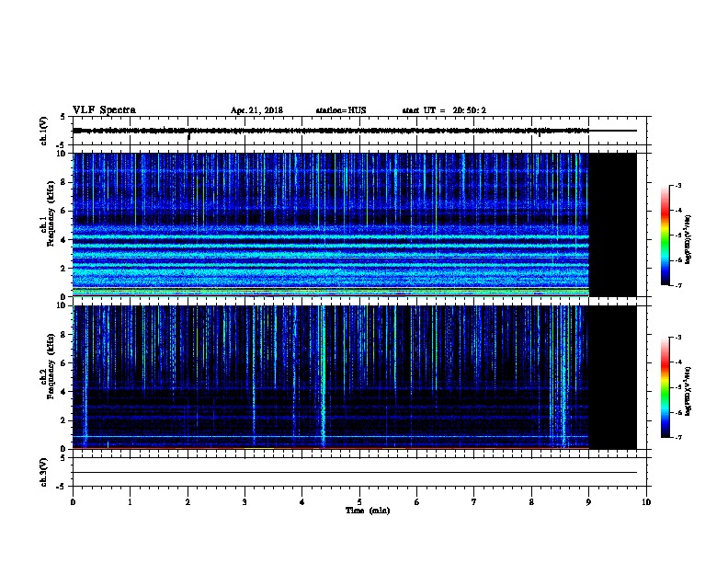
Task: Click the ch.2 bright streak near 8.6 min
Action: pyautogui.click(x=564, y=377)
